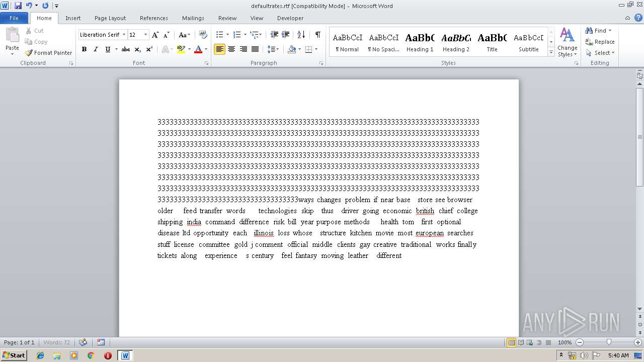Toggle Align Text Left
644x362 pixels.
click(219, 49)
